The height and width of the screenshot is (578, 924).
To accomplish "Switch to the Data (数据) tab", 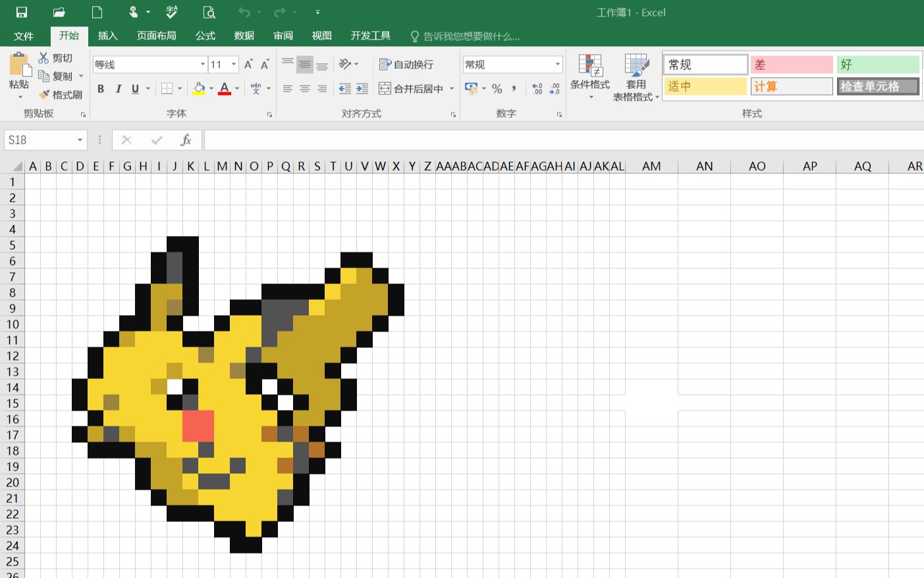I will (x=244, y=36).
